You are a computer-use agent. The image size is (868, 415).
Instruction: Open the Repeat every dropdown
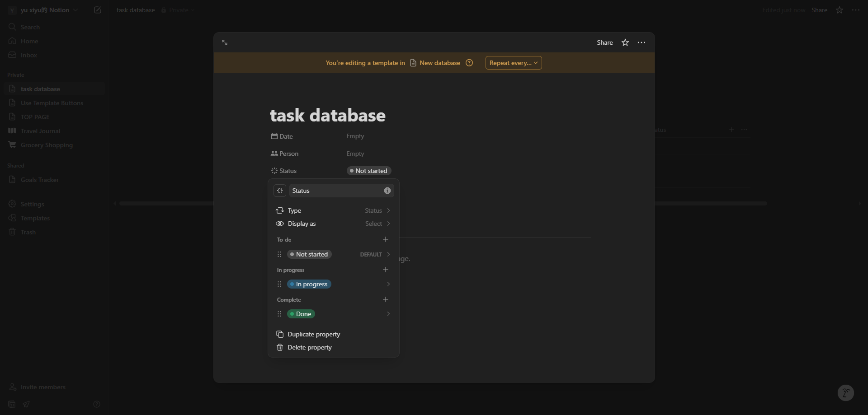pos(514,63)
